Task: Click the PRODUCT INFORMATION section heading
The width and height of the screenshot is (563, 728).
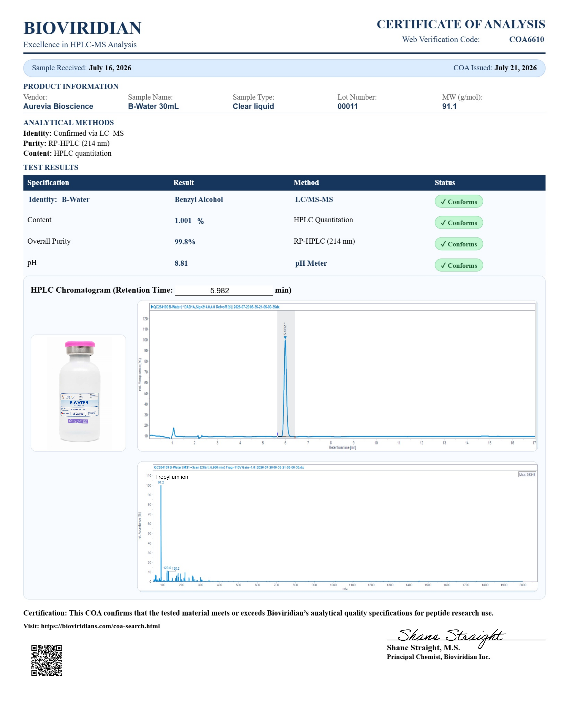Action: 71,86
